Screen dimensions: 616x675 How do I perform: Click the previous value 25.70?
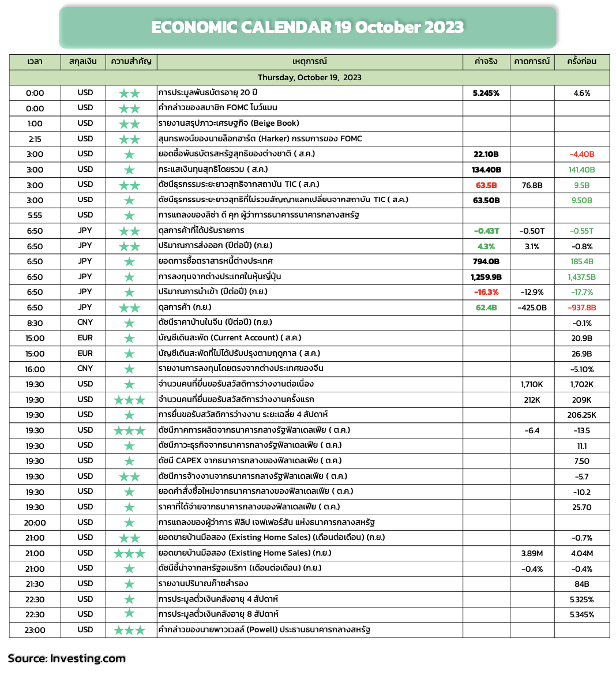(x=582, y=508)
